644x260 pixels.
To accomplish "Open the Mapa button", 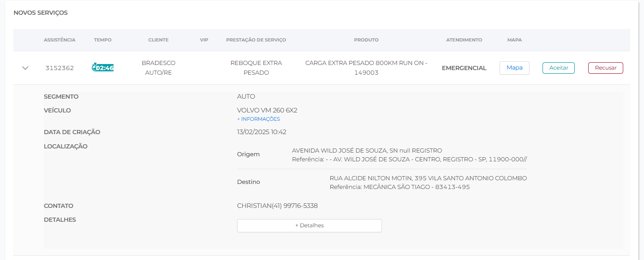I will pyautogui.click(x=514, y=68).
